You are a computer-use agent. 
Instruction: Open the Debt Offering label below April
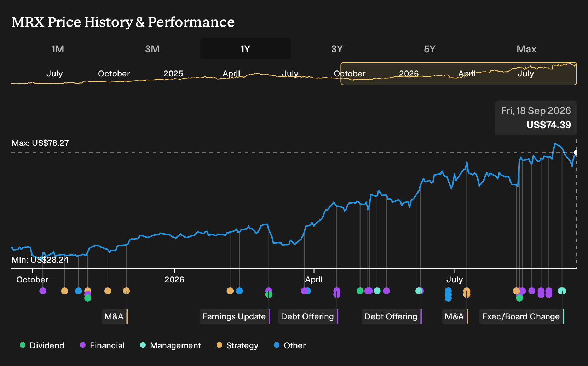click(308, 316)
